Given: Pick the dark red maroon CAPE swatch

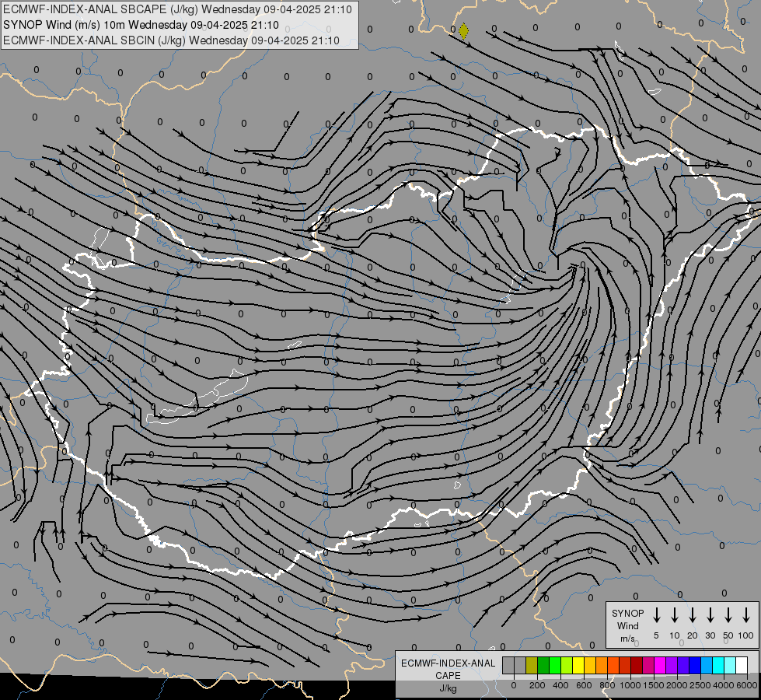Looking at the screenshot, I should click(637, 665).
